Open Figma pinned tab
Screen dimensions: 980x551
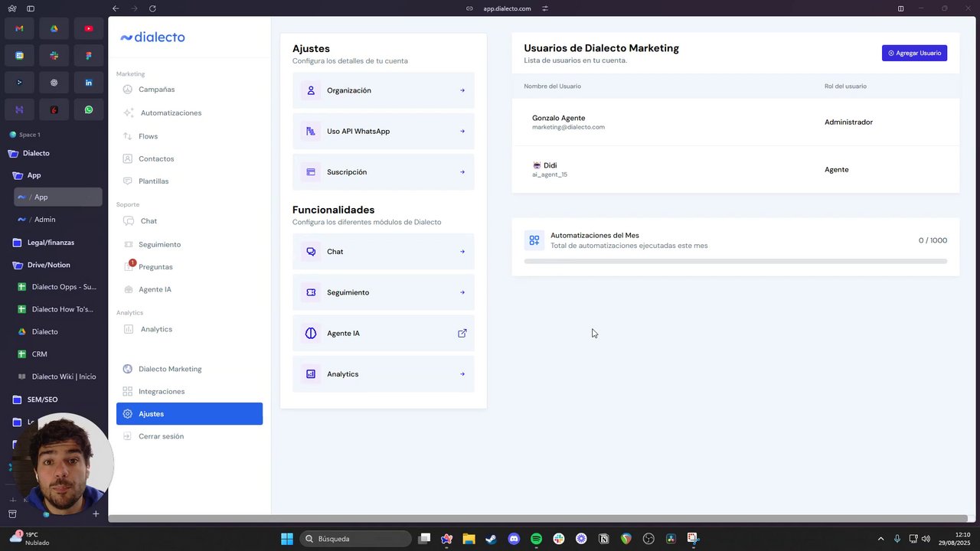pos(89,56)
